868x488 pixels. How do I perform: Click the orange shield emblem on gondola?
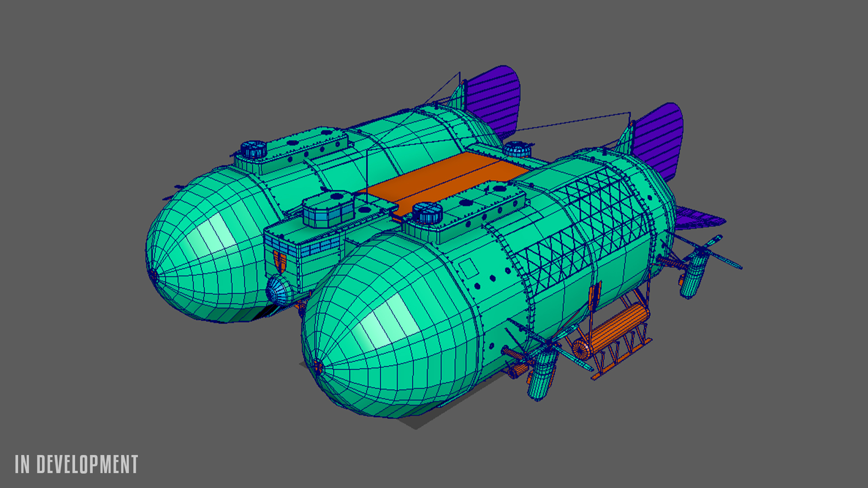pos(280,261)
